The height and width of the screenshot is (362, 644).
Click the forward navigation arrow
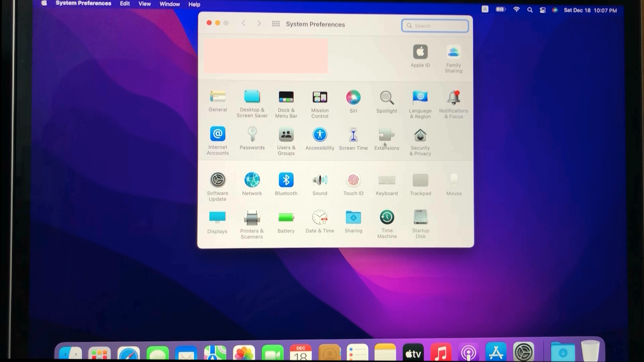click(259, 23)
